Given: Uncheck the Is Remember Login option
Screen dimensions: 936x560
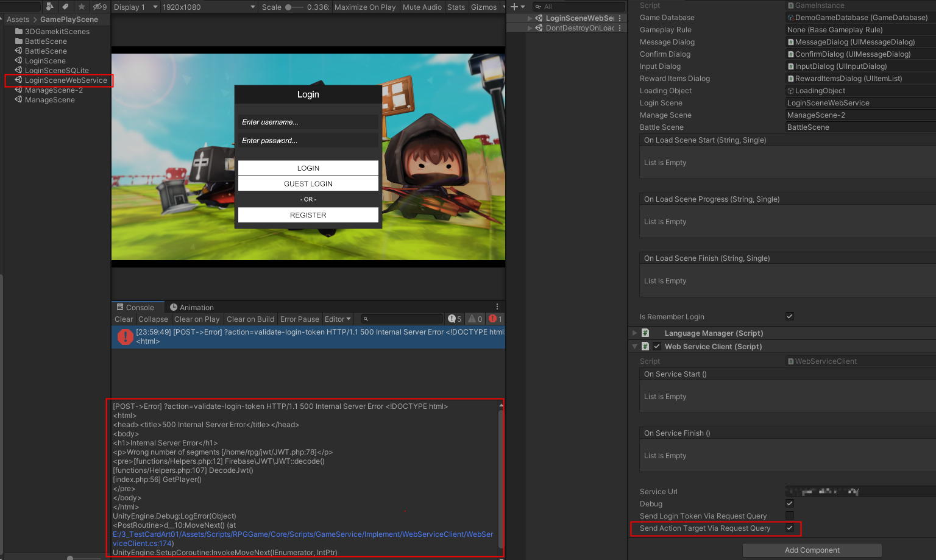Looking at the screenshot, I should (789, 316).
